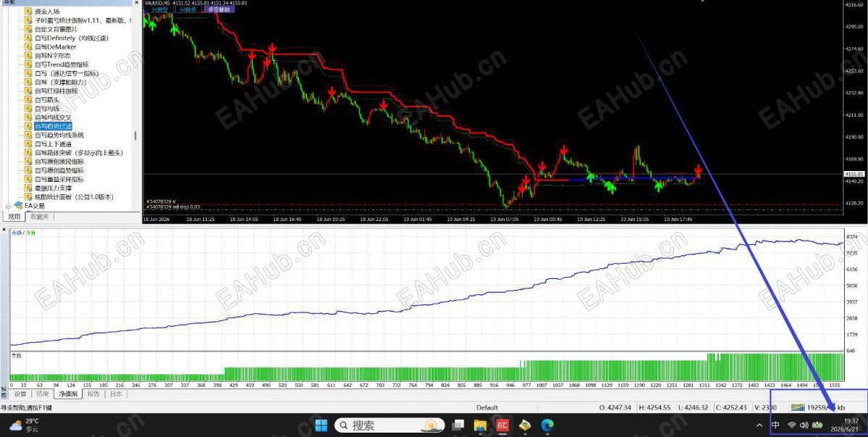The width and height of the screenshot is (868, 437).
Task: Click the Task View taskbar icon
Action: (458, 425)
